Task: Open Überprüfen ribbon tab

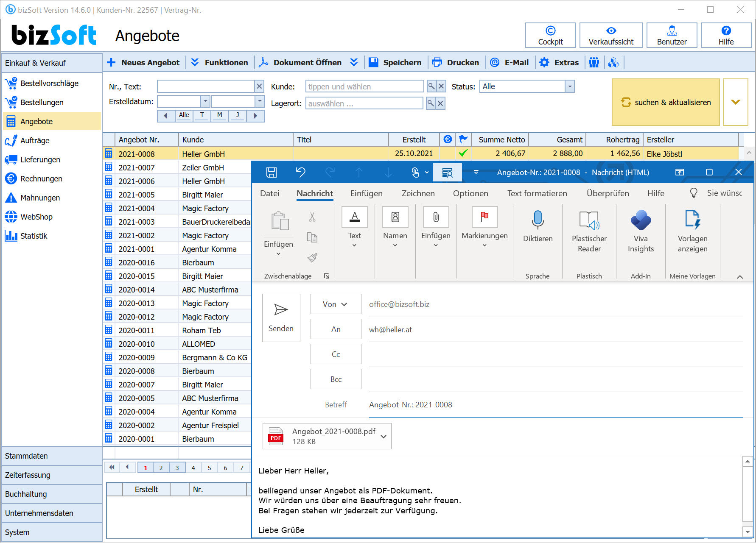Action: (608, 193)
